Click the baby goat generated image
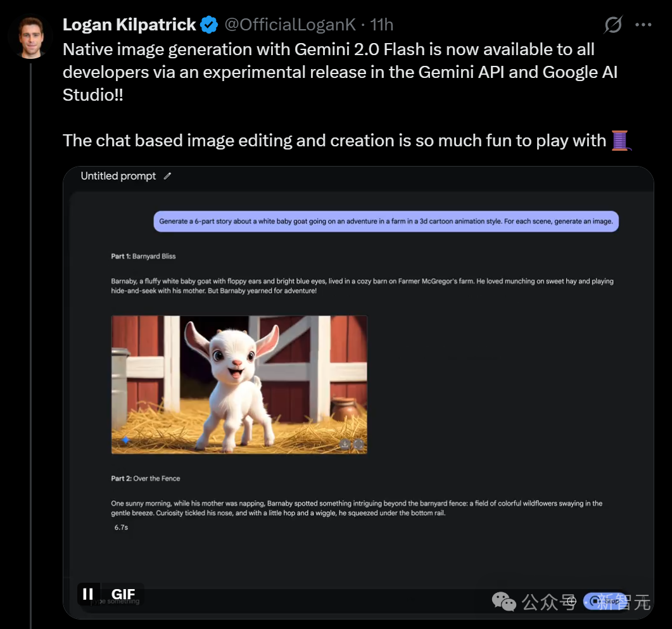The width and height of the screenshot is (672, 629). (239, 384)
